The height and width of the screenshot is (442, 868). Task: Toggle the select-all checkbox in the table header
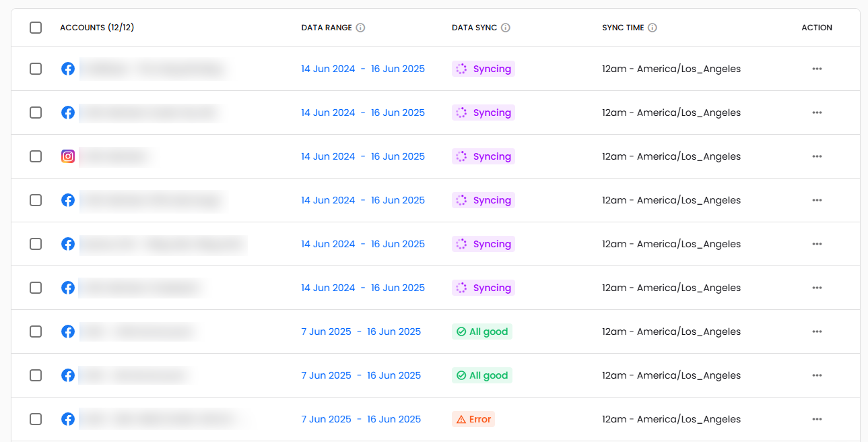click(36, 28)
